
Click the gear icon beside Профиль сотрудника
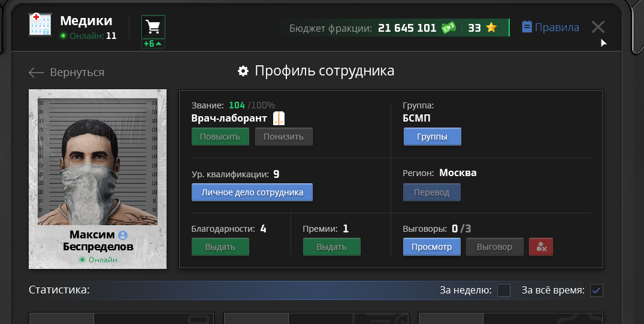pos(243,71)
